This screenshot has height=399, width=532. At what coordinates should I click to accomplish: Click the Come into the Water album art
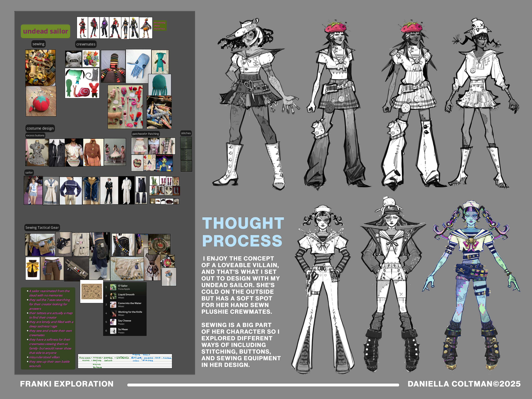click(x=113, y=305)
